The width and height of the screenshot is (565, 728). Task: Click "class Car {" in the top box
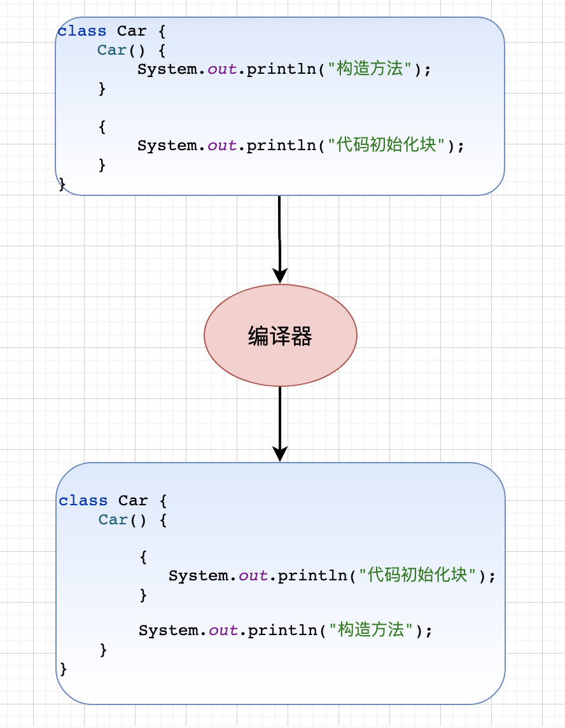(x=111, y=31)
